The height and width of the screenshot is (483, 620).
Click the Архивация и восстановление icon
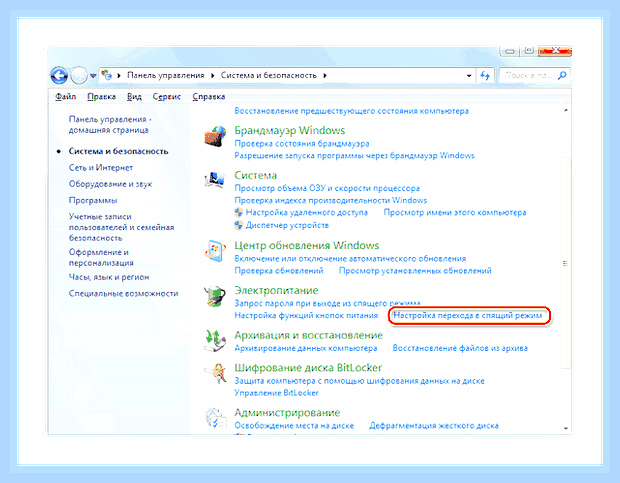click(215, 341)
